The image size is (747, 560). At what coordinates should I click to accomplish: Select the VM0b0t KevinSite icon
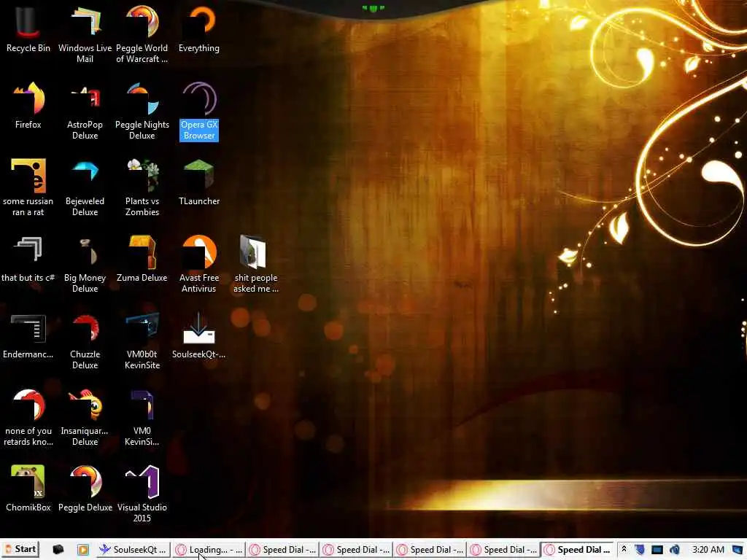coord(142,341)
